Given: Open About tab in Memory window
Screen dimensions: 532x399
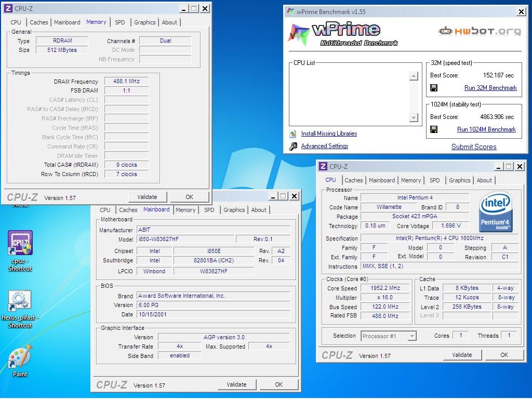Looking at the screenshot, I should (x=169, y=22).
